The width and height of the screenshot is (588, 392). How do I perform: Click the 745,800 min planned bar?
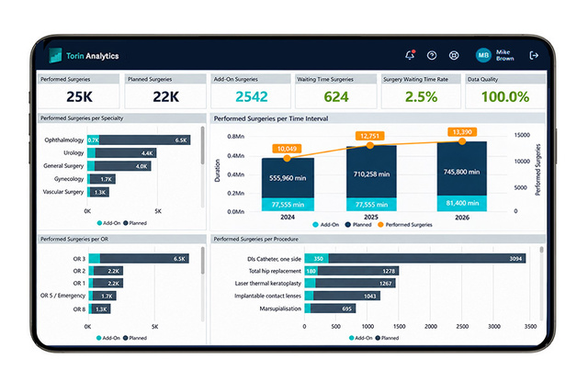coord(462,169)
